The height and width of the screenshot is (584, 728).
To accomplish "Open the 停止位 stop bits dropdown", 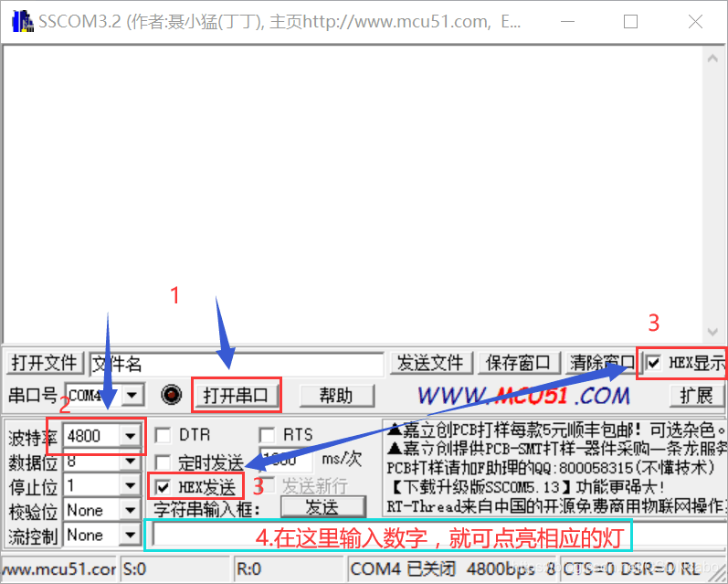I will point(130,486).
